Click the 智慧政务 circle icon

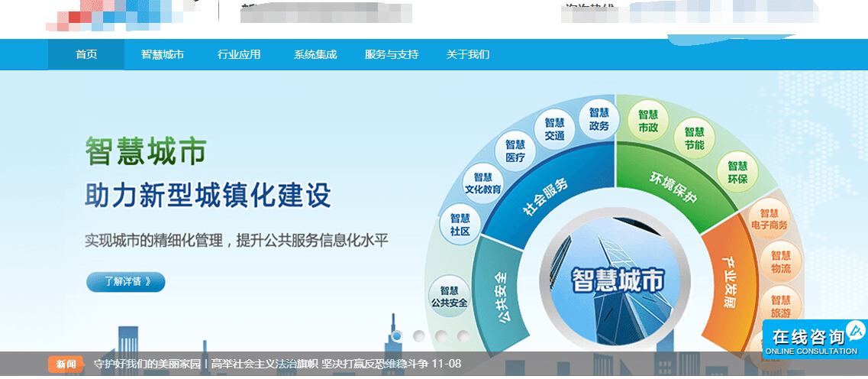coord(599,119)
